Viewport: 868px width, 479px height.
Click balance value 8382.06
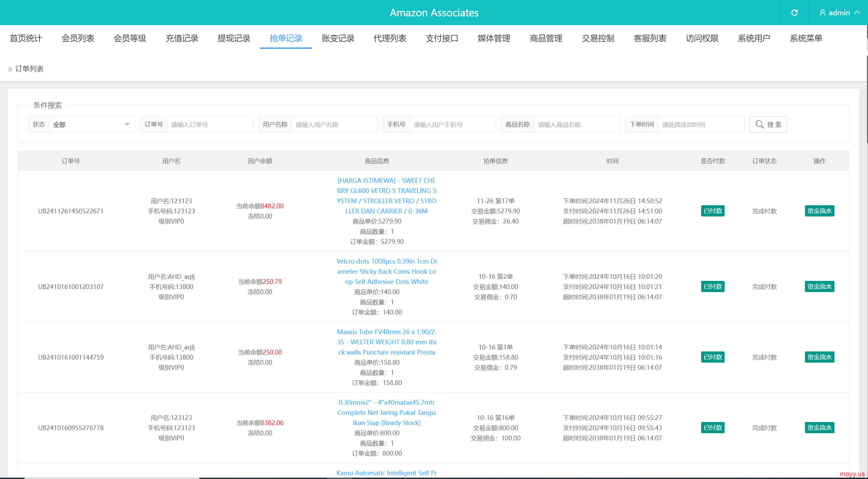[x=272, y=423]
